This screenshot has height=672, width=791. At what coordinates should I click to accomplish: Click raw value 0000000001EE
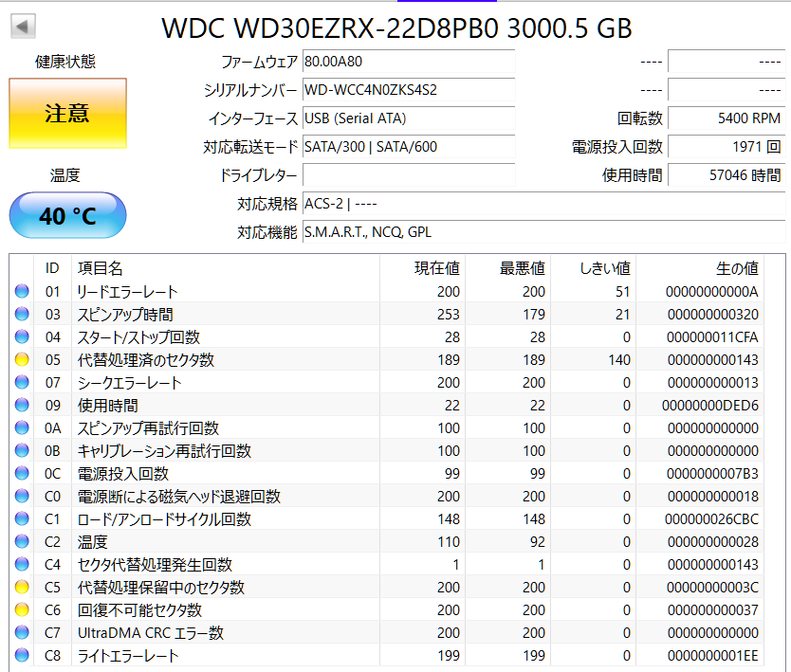pyautogui.click(x=713, y=655)
